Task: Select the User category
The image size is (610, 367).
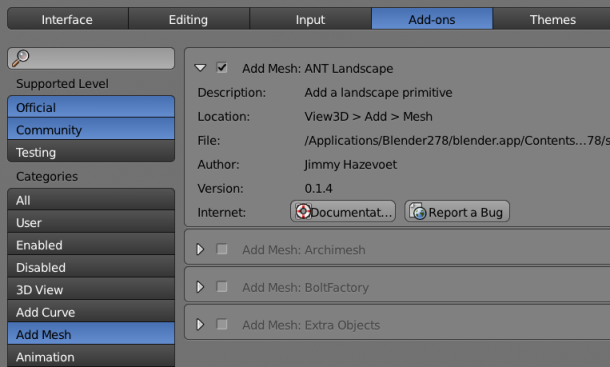Action: tap(91, 222)
